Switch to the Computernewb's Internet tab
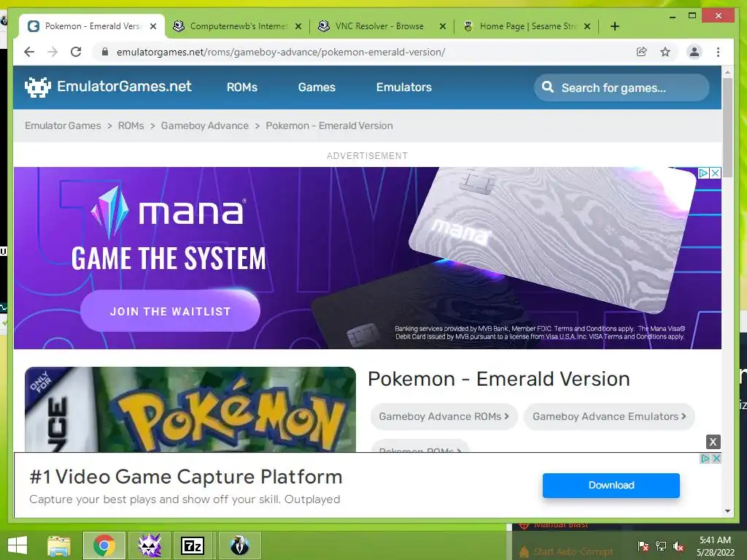Screen dimensions: 747x560 pos(239,26)
